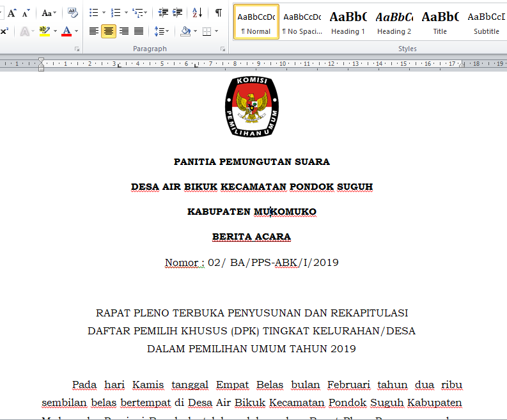Open the Change Case Aa menu

pos(49,13)
